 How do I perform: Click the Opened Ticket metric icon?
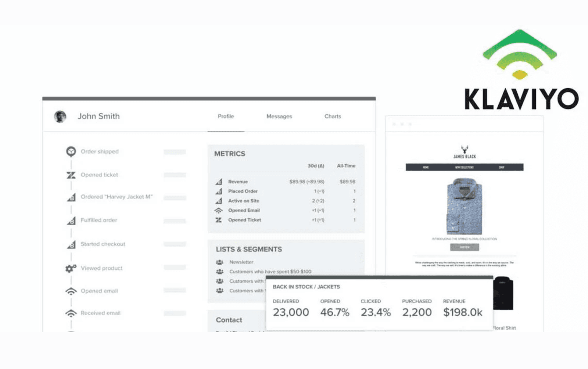point(219,220)
